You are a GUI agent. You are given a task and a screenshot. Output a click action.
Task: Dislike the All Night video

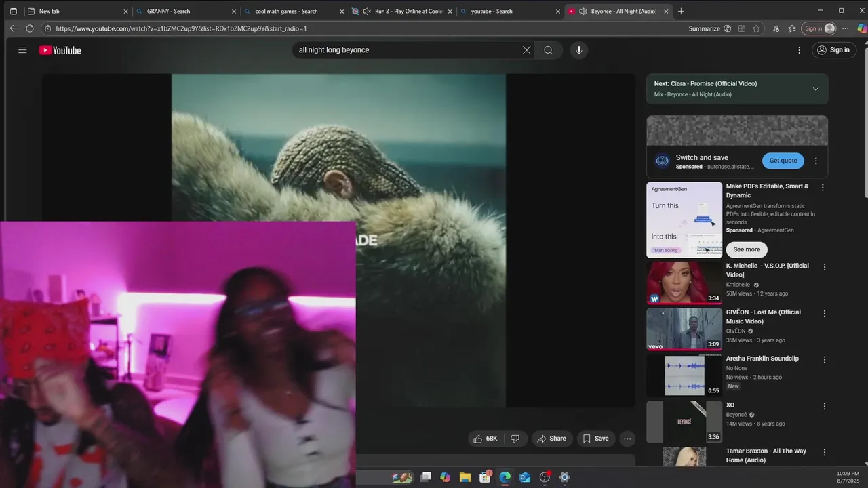point(515,439)
